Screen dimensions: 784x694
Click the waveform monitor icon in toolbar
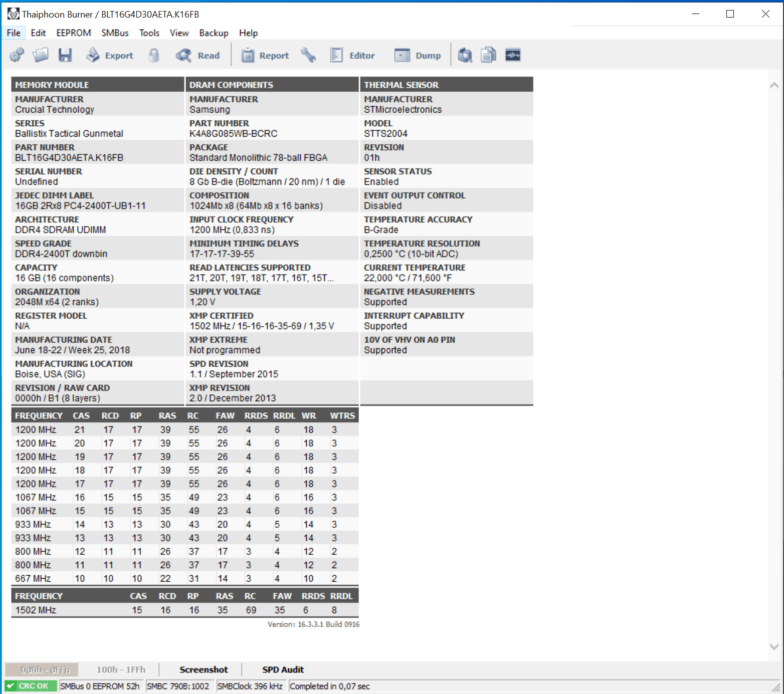(513, 55)
